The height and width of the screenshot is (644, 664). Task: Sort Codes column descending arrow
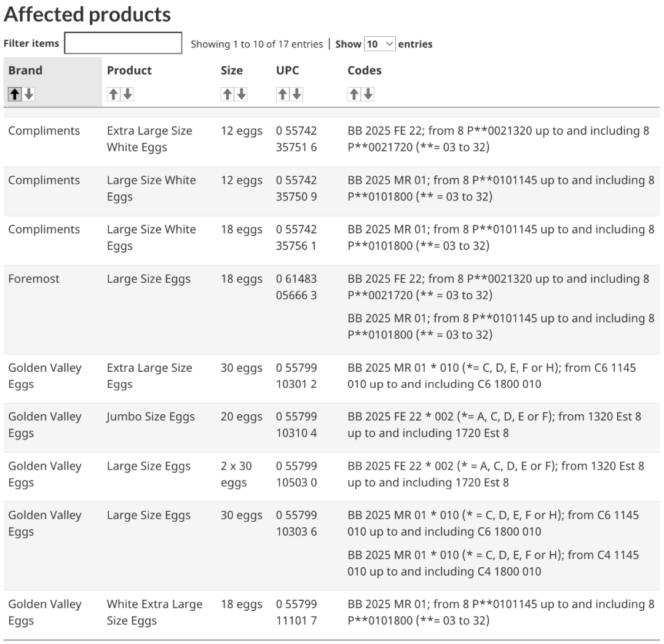click(368, 94)
